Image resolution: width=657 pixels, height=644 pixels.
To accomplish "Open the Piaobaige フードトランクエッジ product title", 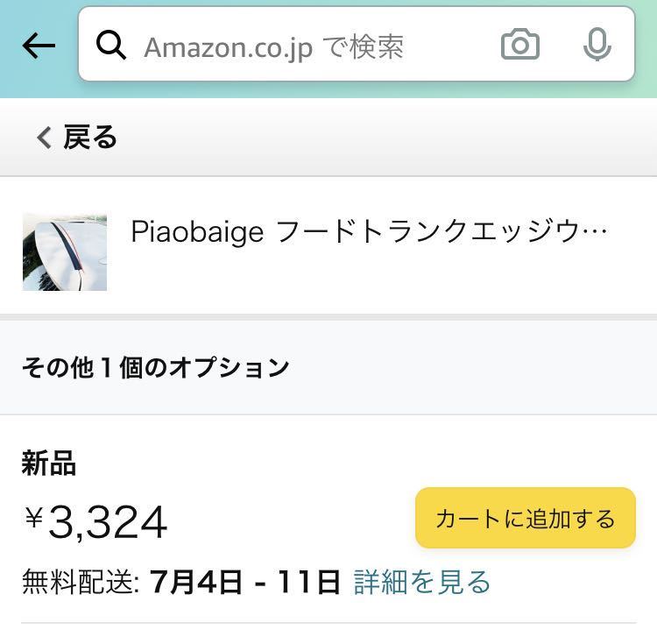I will tap(369, 231).
